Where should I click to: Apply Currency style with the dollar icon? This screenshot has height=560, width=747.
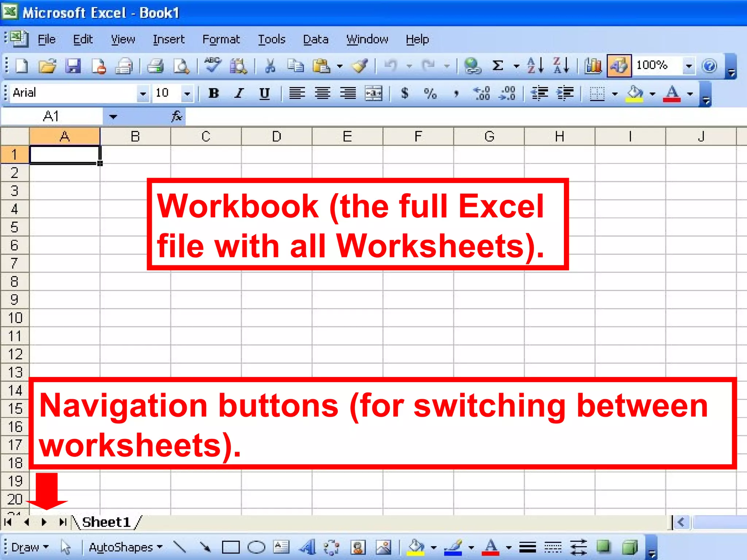point(405,93)
